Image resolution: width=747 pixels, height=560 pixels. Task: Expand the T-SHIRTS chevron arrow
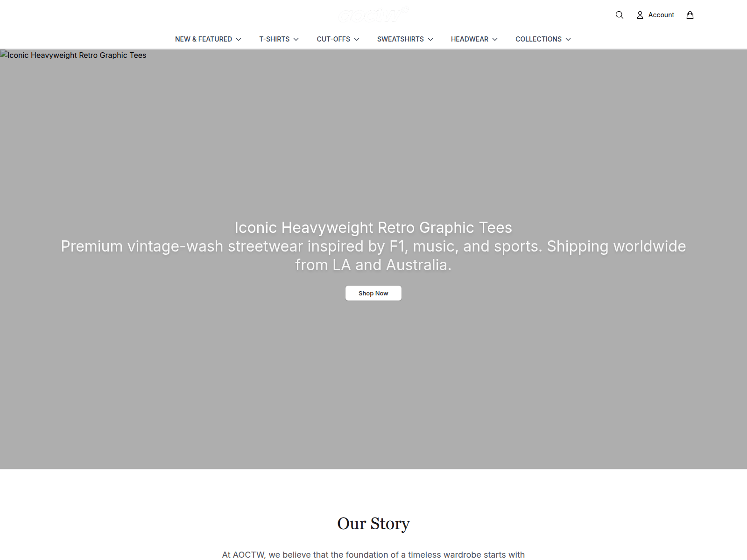coord(296,39)
